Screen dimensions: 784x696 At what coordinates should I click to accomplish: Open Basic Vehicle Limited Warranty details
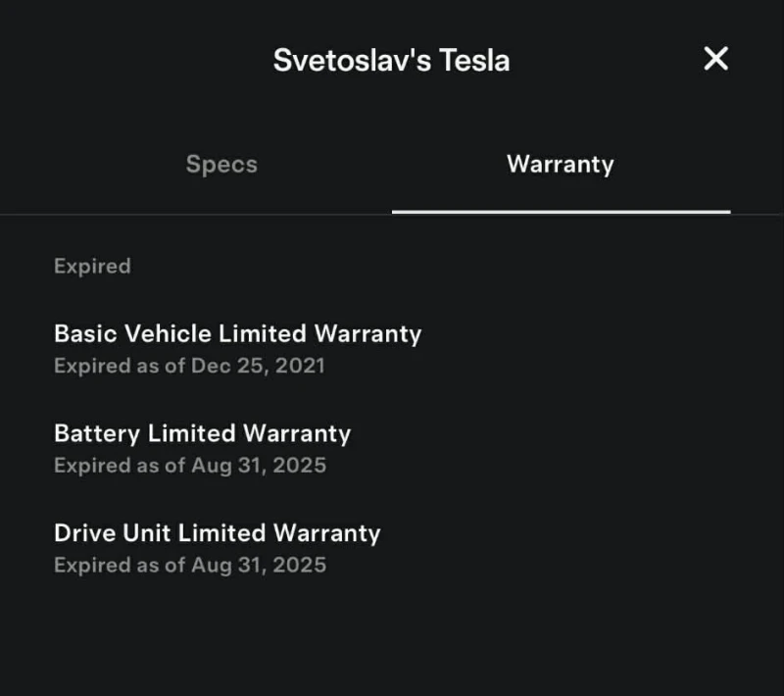237,333
